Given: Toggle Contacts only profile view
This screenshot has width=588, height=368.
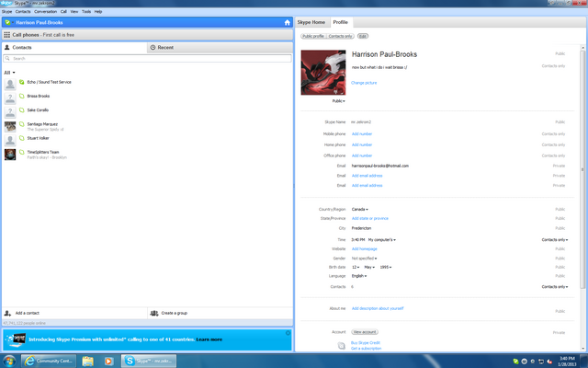Looking at the screenshot, I should tap(340, 36).
